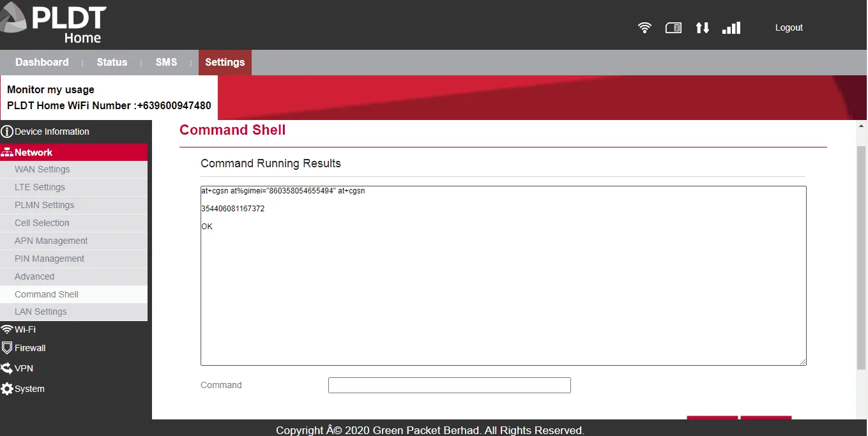The width and height of the screenshot is (868, 436).
Task: Click the System gear icon
Action: tap(7, 389)
